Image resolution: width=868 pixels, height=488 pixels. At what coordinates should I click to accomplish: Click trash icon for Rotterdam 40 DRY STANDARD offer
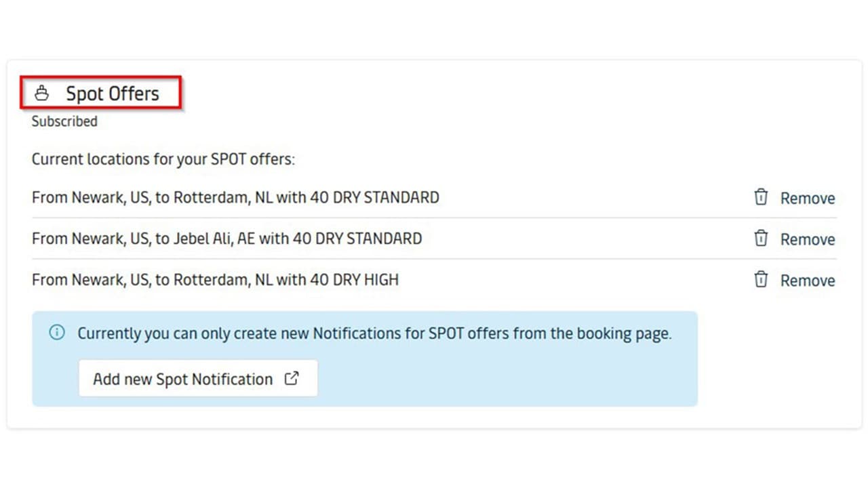point(761,197)
